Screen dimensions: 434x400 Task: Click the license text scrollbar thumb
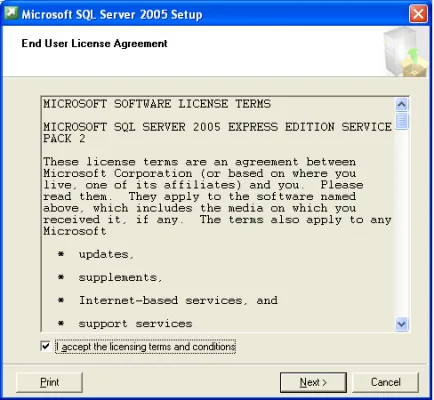coord(402,121)
